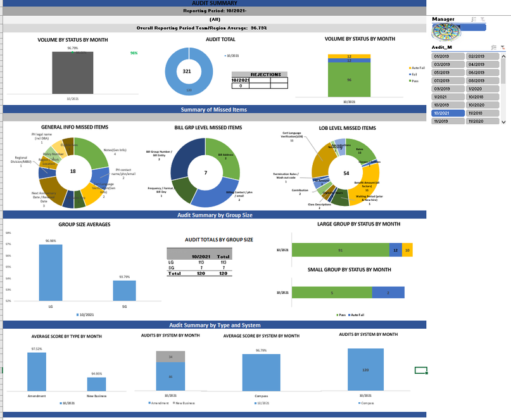Click the (All) filter cell
Screen dimensions: 511x420
[215, 20]
